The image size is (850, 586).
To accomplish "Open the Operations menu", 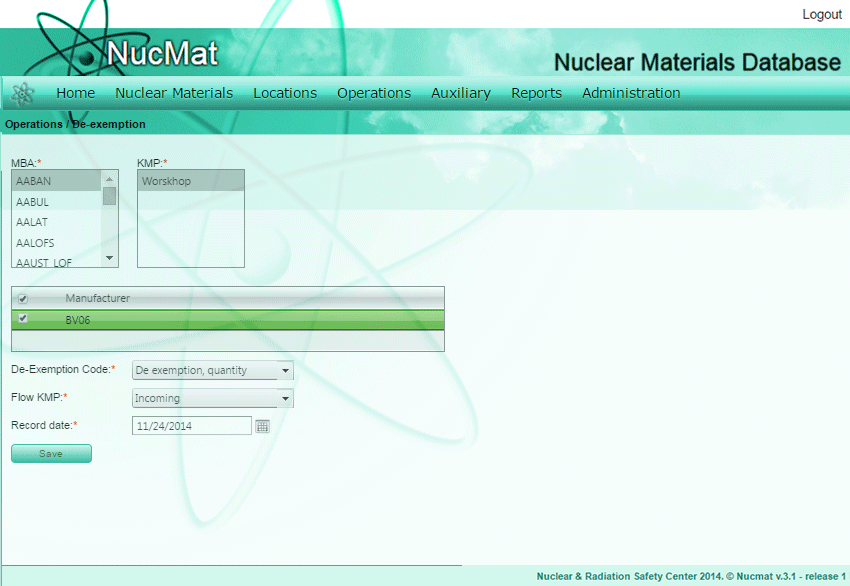I will (374, 93).
